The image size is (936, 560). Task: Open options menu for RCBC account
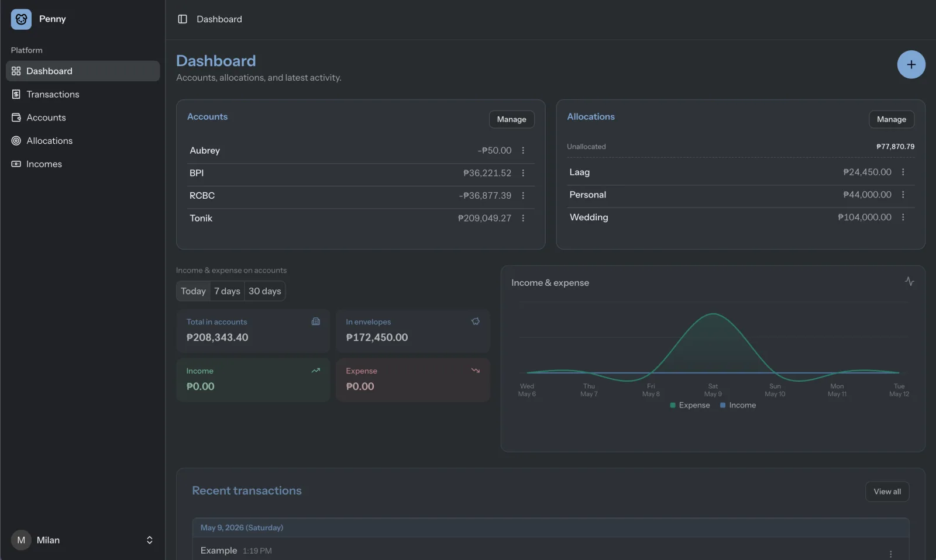click(x=523, y=196)
